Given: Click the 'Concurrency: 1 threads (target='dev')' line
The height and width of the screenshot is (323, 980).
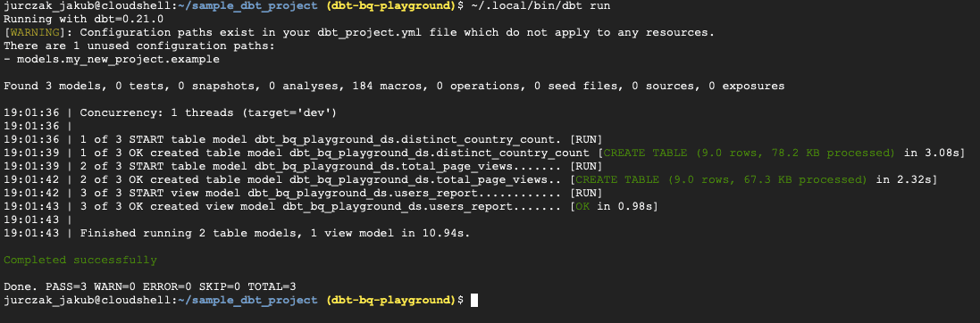Looking at the screenshot, I should point(170,113).
